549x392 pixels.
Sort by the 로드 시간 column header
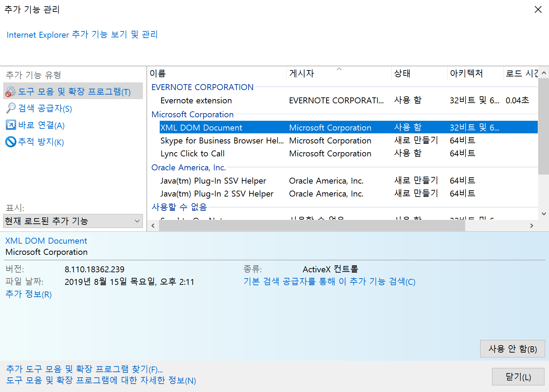click(521, 73)
